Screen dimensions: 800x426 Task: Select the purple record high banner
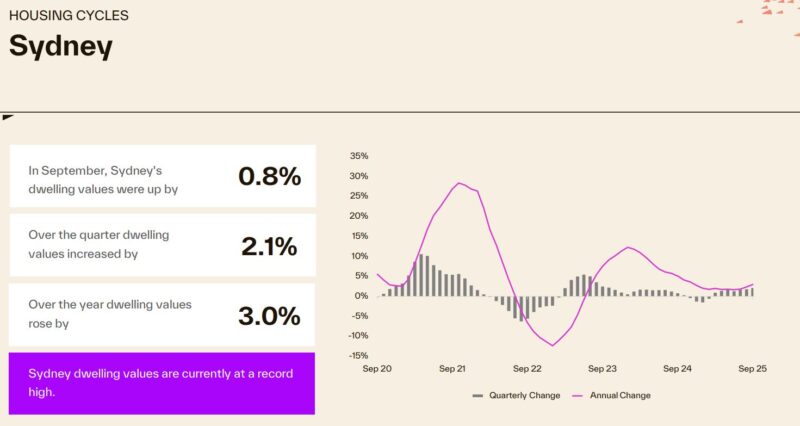(162, 383)
